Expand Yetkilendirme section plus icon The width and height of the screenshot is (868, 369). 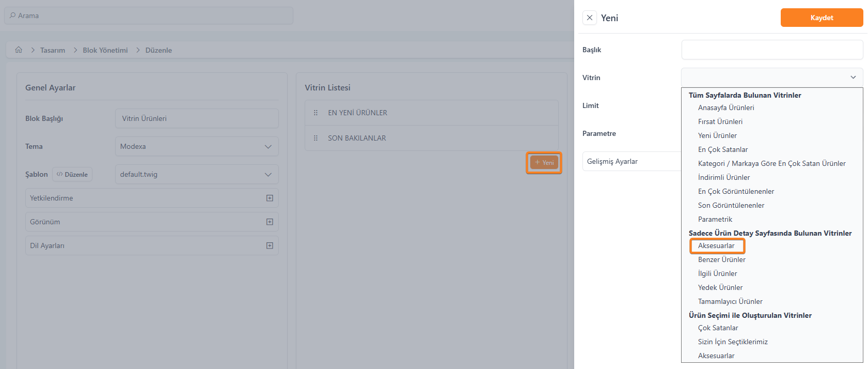(x=270, y=198)
